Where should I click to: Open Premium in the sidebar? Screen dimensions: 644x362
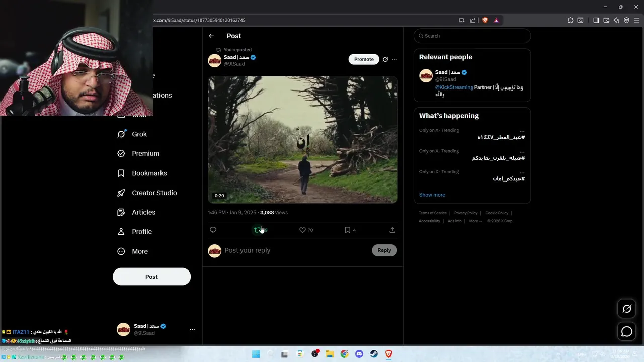click(138, 153)
